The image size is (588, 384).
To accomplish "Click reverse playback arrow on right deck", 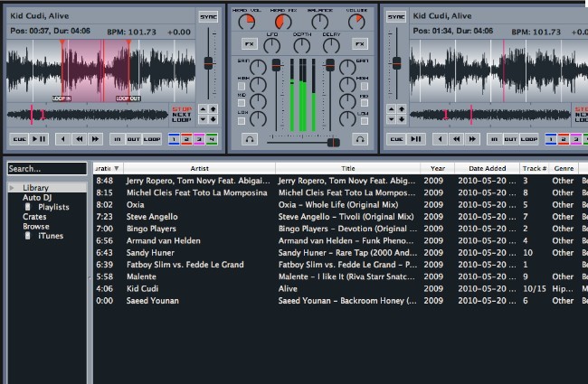I will [440, 139].
